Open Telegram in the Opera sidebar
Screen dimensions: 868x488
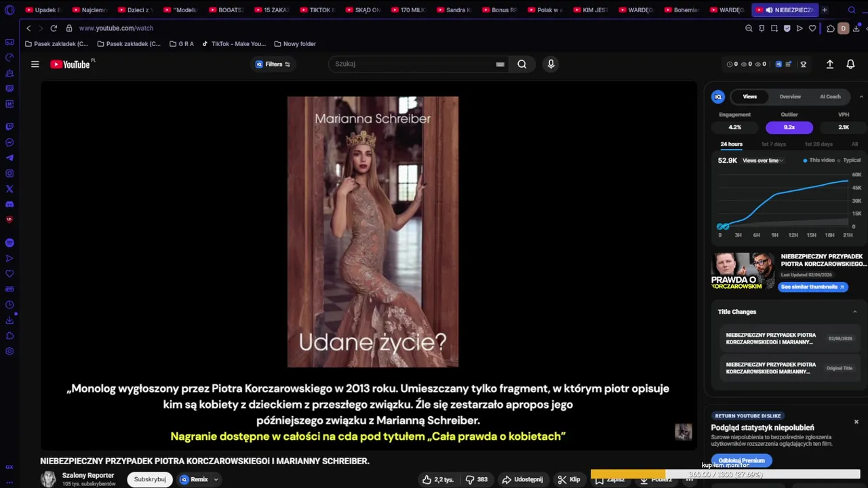[9, 158]
